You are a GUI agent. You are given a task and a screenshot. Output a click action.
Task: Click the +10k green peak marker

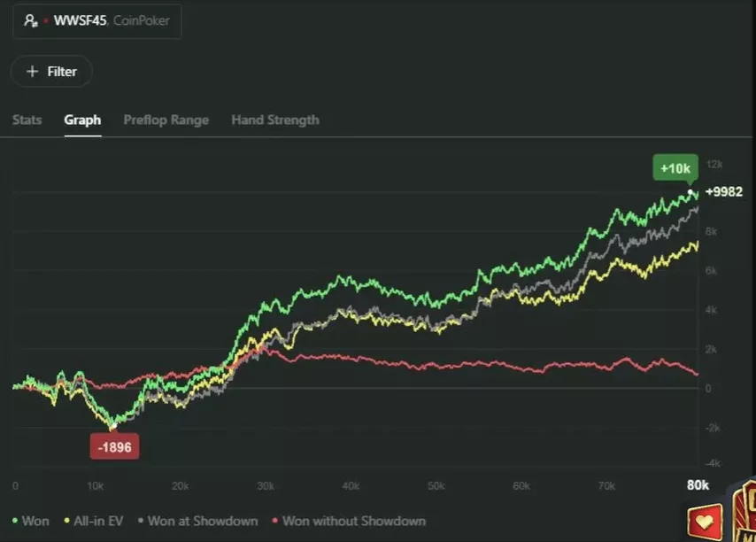(x=675, y=167)
